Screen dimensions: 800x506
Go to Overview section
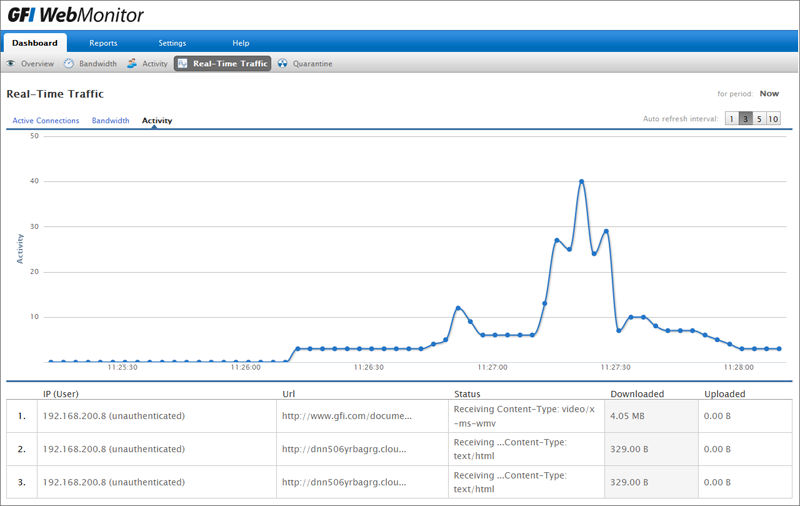pyautogui.click(x=37, y=64)
